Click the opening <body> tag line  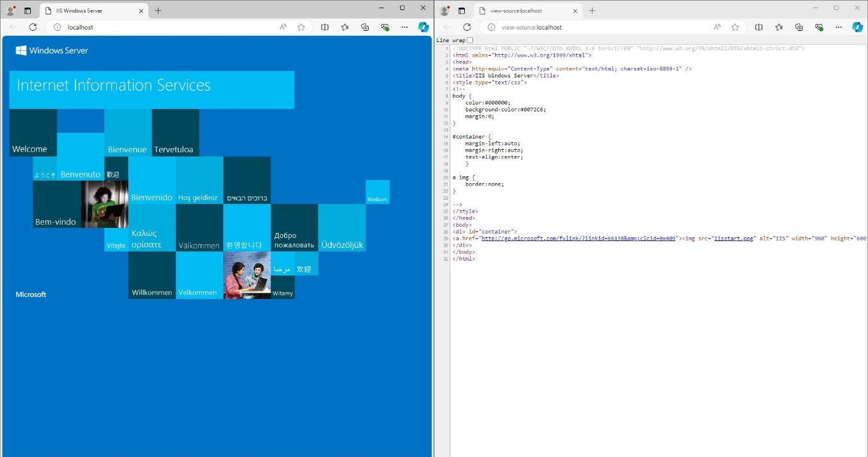pyautogui.click(x=462, y=225)
